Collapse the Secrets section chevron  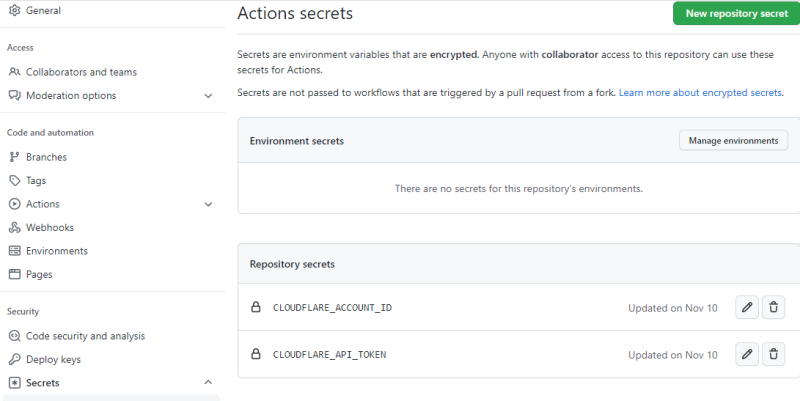(x=208, y=383)
